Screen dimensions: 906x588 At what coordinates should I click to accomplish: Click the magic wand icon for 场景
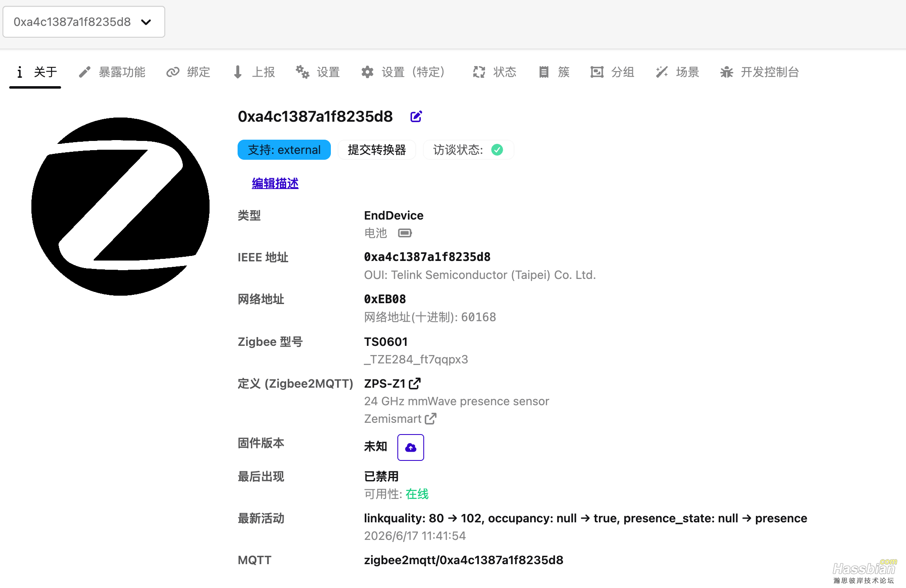coord(662,72)
